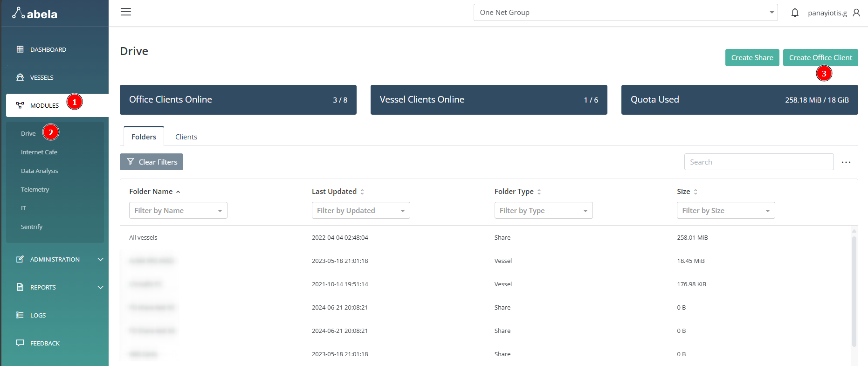Switch to the Folders tab

[144, 136]
